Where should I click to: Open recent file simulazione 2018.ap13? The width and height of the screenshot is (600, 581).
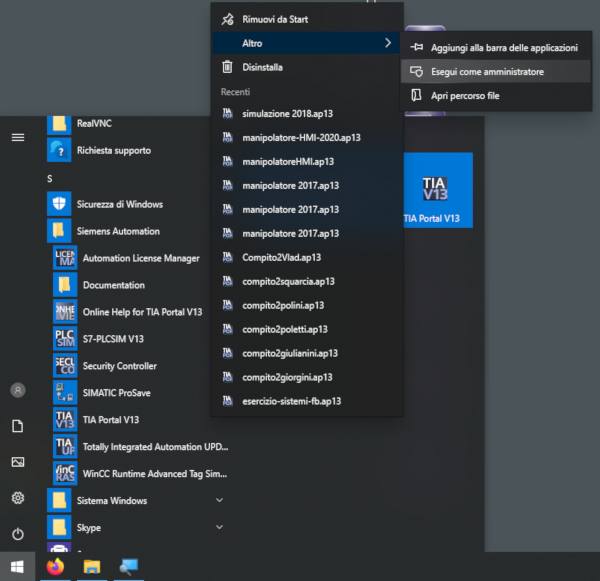pyautogui.click(x=291, y=114)
